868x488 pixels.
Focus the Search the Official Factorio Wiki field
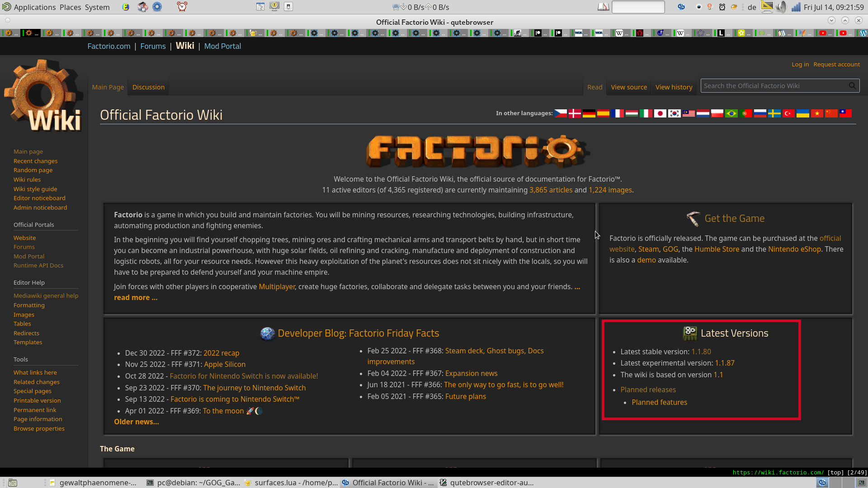[x=773, y=86]
